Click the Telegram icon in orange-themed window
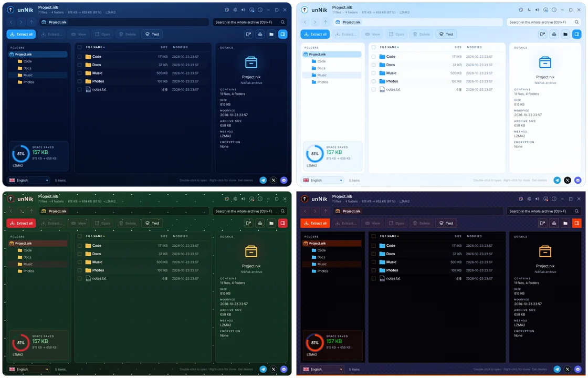 [557, 370]
